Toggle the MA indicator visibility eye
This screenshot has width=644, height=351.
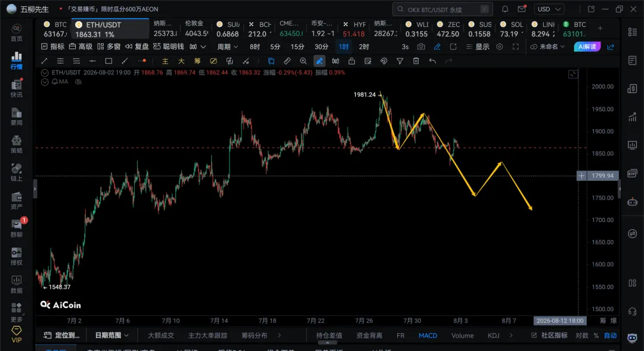tap(78, 82)
